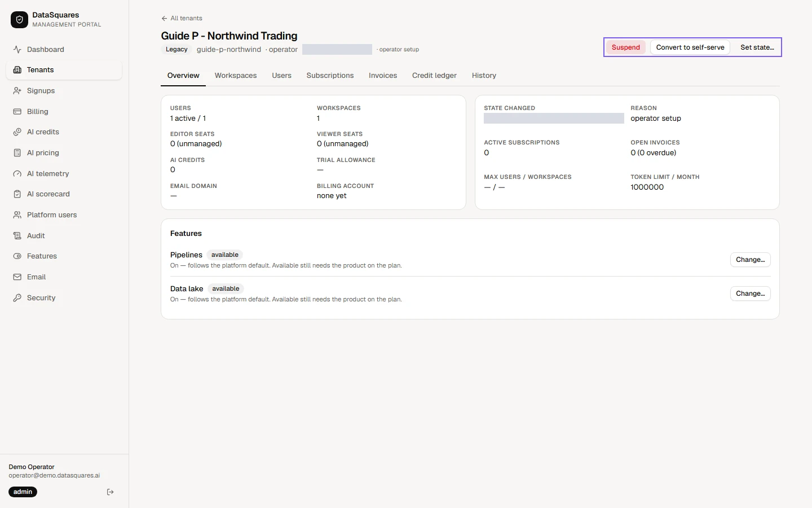Viewport: 812px width, 508px height.
Task: Select the Overview tab
Action: 183,76
